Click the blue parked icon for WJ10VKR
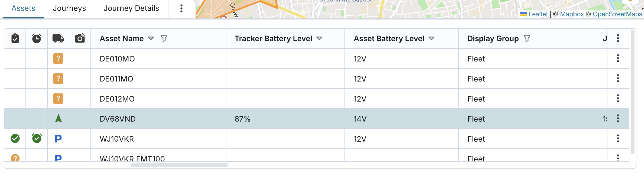This screenshot has width=644, height=176. 58,139
